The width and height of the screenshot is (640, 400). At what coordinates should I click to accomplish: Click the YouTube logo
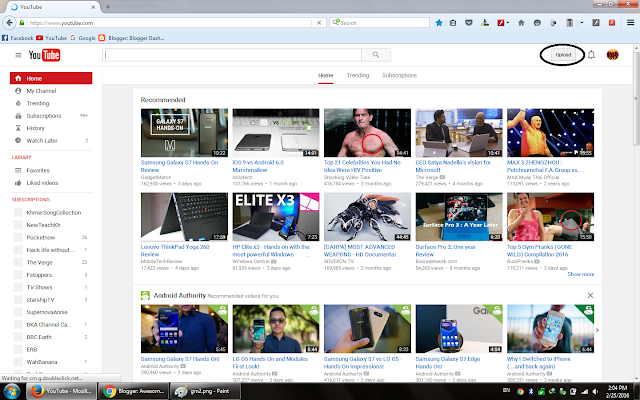click(x=44, y=55)
